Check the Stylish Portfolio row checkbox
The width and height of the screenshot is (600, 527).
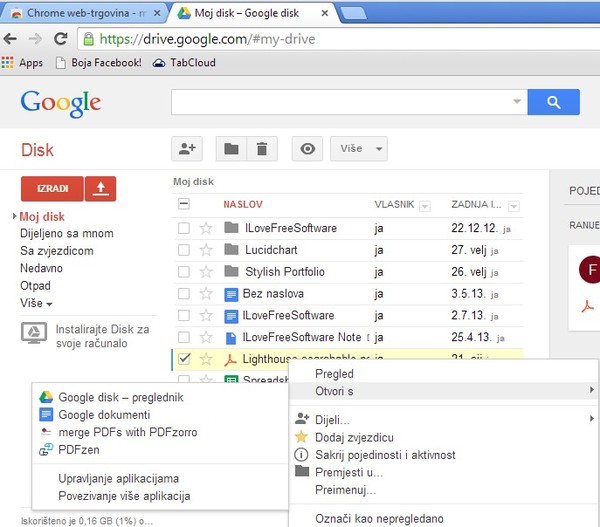(x=184, y=272)
